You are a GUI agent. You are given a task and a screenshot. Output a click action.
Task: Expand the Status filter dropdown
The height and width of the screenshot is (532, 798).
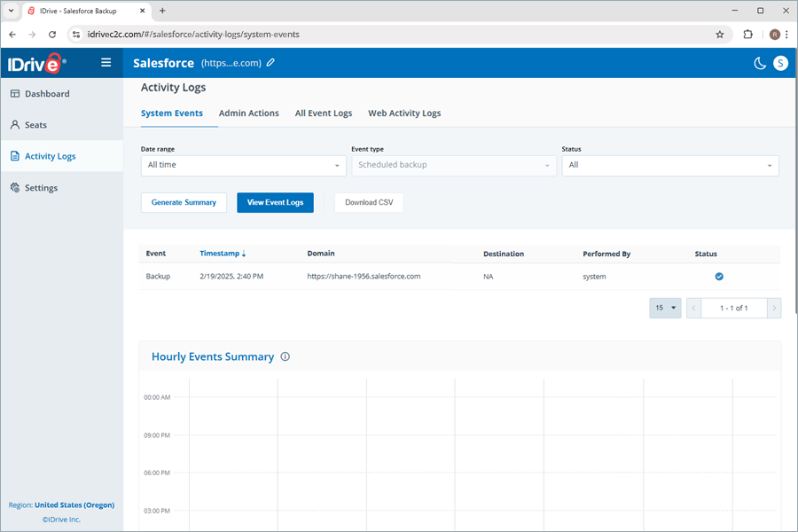(x=670, y=165)
